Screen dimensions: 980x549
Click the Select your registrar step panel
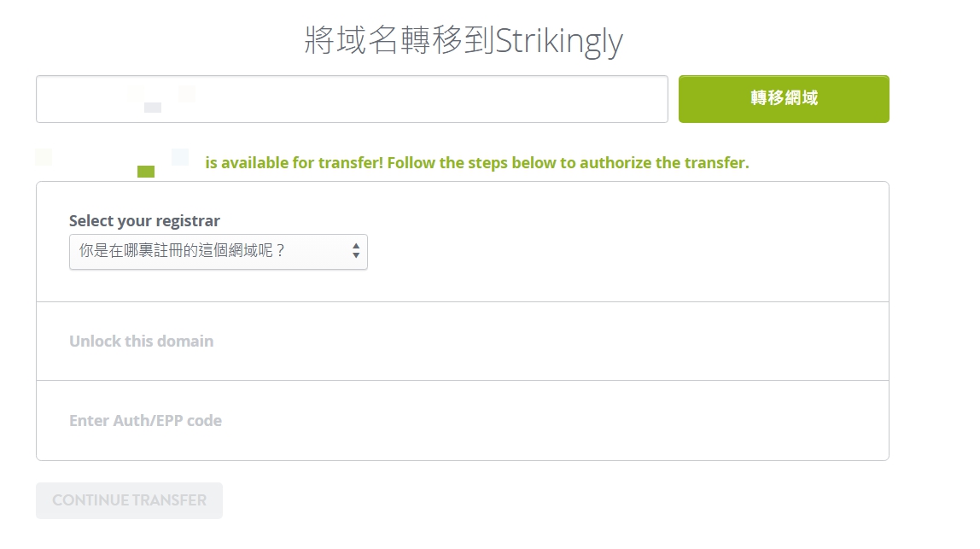(463, 242)
